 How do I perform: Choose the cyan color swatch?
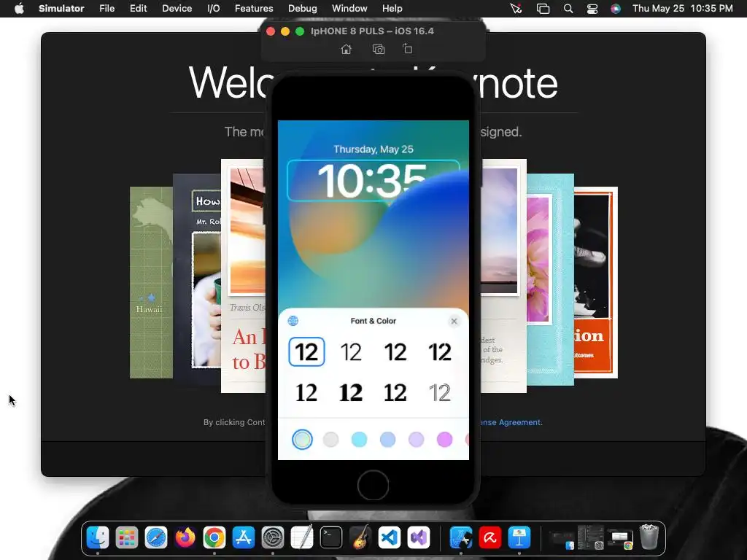pyautogui.click(x=359, y=440)
